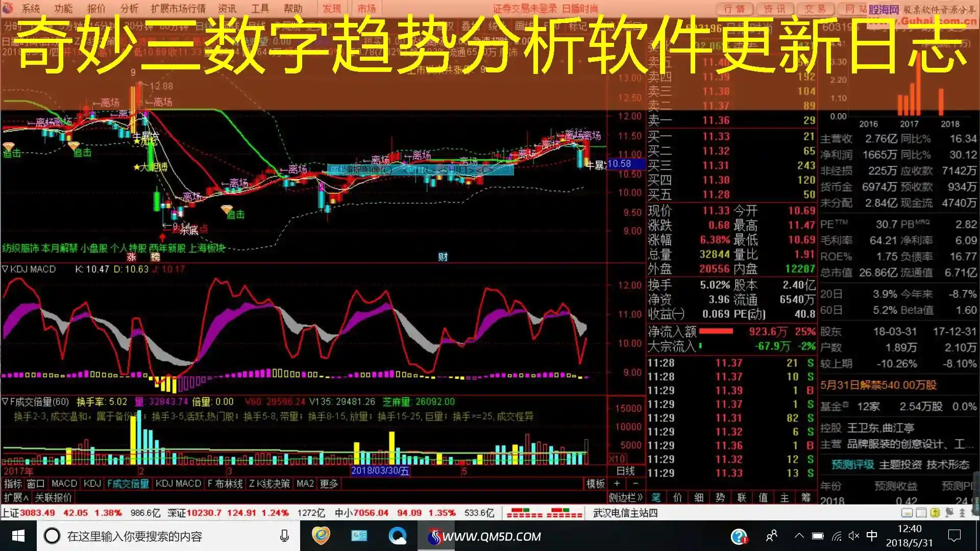Image resolution: width=980 pixels, height=551 pixels.
Task: Collapse the F成交倍量(60) panel triangle
Action: coord(5,402)
